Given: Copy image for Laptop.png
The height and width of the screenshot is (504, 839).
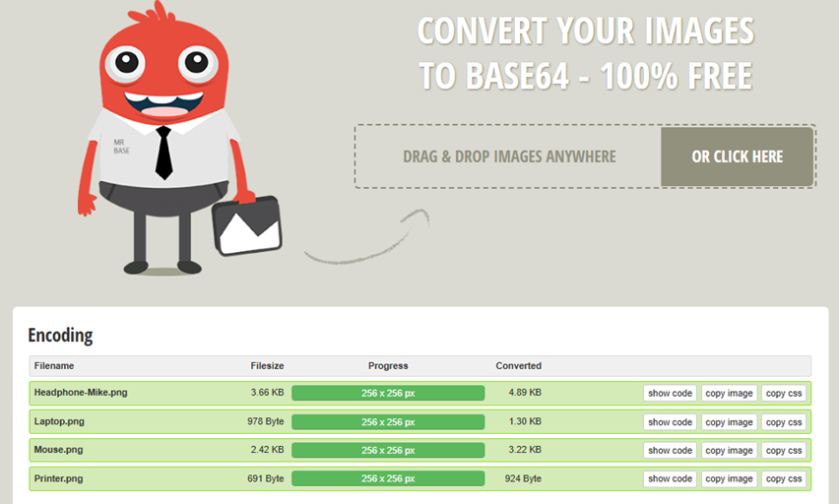Looking at the screenshot, I should (x=729, y=421).
